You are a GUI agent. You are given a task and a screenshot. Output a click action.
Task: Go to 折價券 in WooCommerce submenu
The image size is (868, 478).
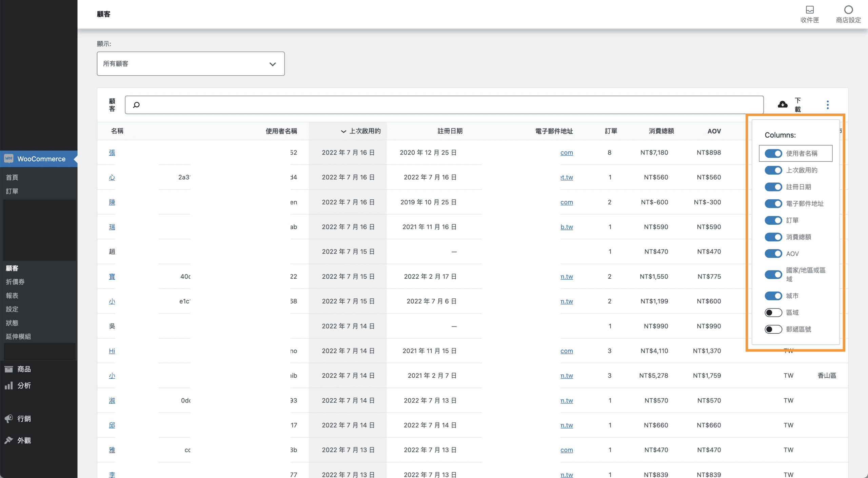(x=15, y=282)
